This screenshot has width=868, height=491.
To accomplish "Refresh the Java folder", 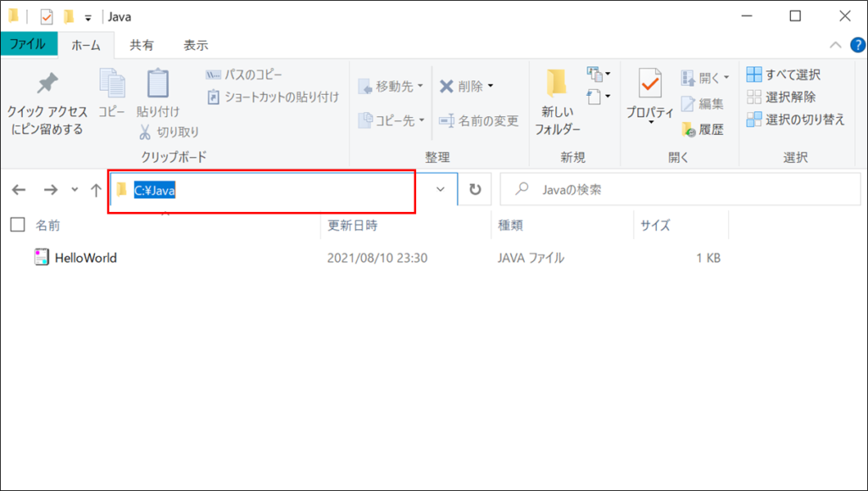I will coord(475,189).
